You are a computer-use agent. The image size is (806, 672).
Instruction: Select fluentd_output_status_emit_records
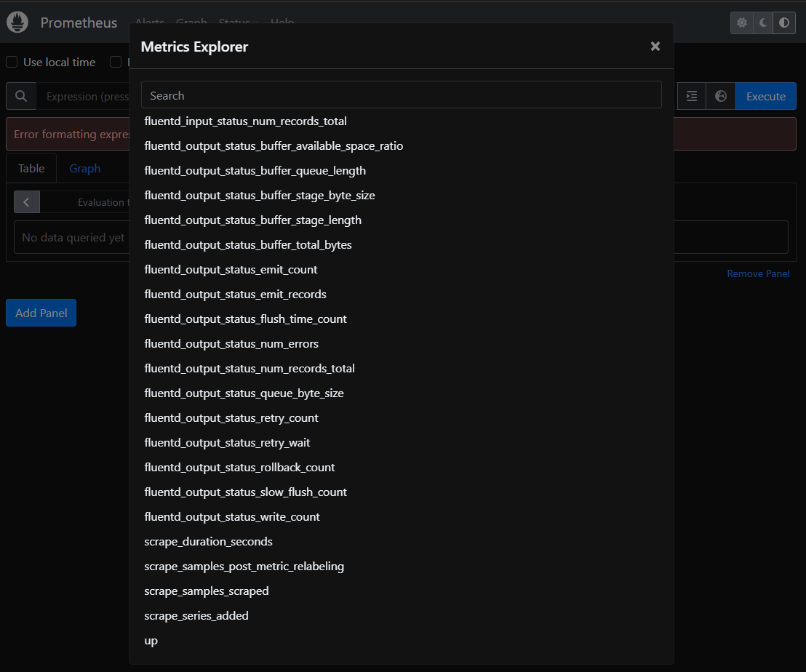236,294
